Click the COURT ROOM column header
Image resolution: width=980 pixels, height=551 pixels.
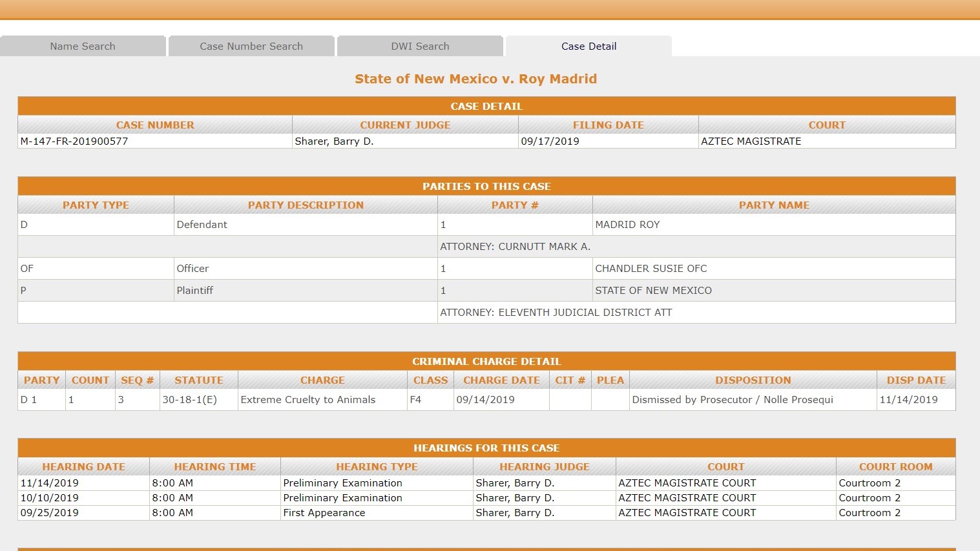[x=895, y=467]
